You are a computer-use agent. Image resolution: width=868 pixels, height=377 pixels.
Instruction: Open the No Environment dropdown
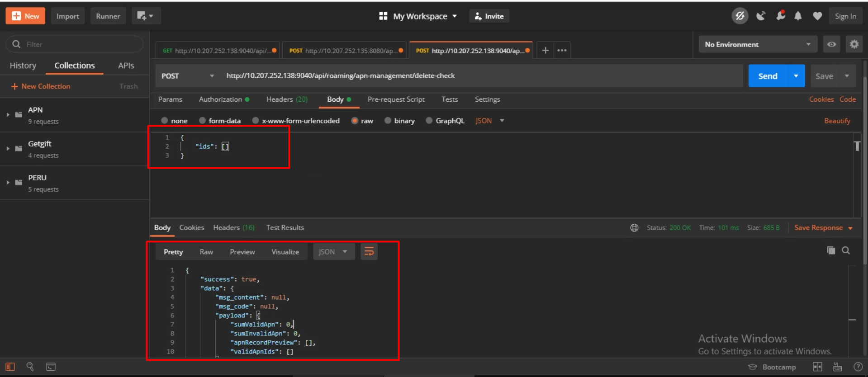[758, 44]
